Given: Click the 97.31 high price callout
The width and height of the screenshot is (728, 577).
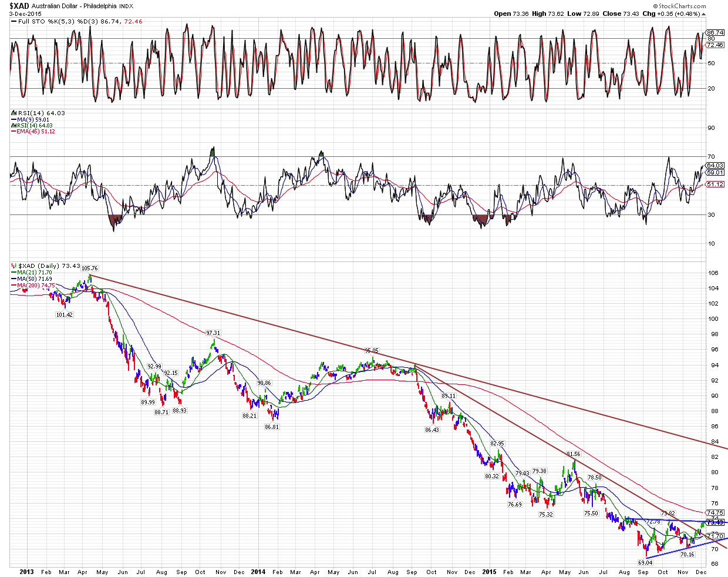Looking at the screenshot, I should [x=214, y=333].
